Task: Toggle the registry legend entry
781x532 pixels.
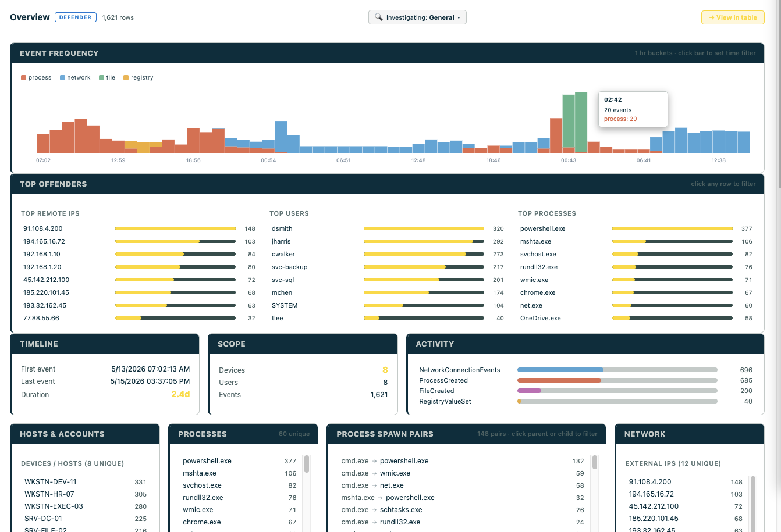Action: (x=138, y=77)
